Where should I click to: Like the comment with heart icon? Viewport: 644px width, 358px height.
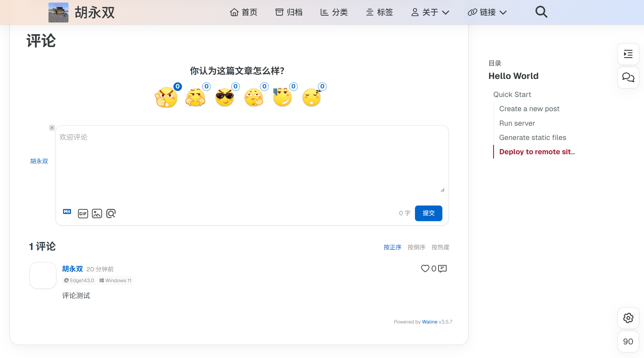(425, 268)
